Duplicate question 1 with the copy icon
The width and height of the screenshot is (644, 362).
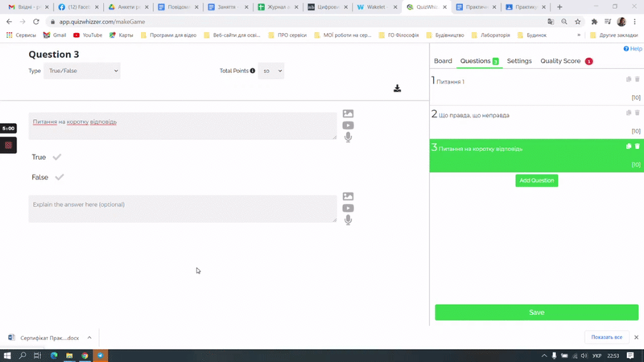pyautogui.click(x=629, y=80)
